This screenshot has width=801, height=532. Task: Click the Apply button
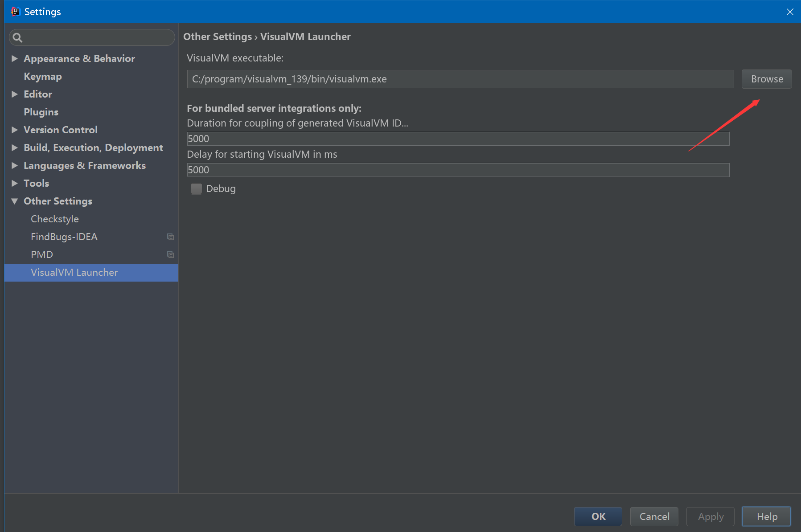(711, 516)
